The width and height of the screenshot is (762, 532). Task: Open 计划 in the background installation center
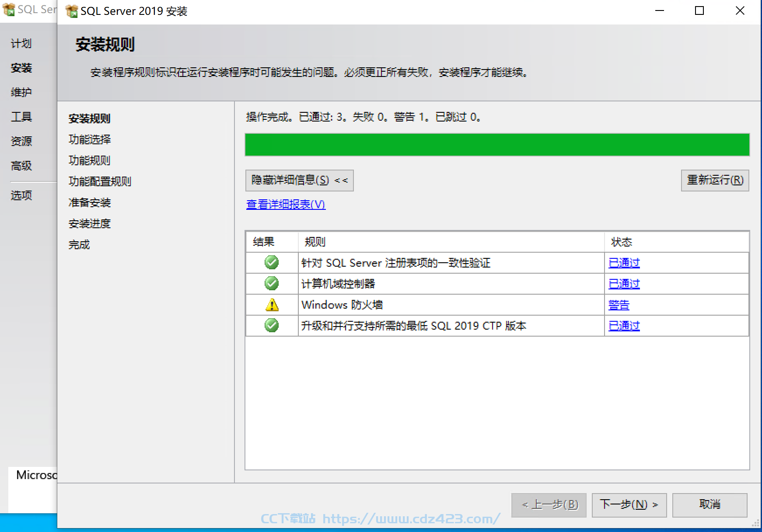(21, 43)
